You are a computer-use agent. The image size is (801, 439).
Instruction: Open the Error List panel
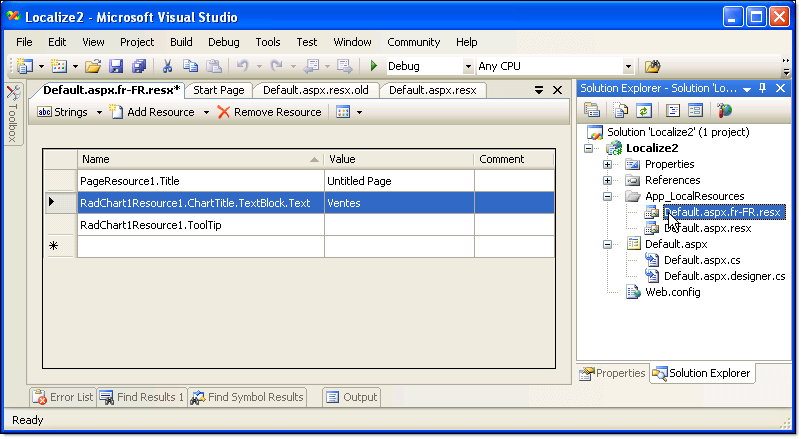pyautogui.click(x=63, y=397)
